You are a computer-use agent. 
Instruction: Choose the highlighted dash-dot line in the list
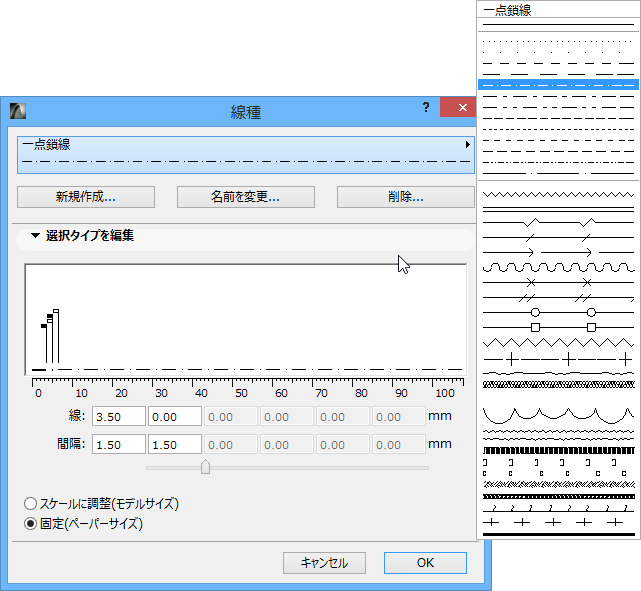[558, 85]
